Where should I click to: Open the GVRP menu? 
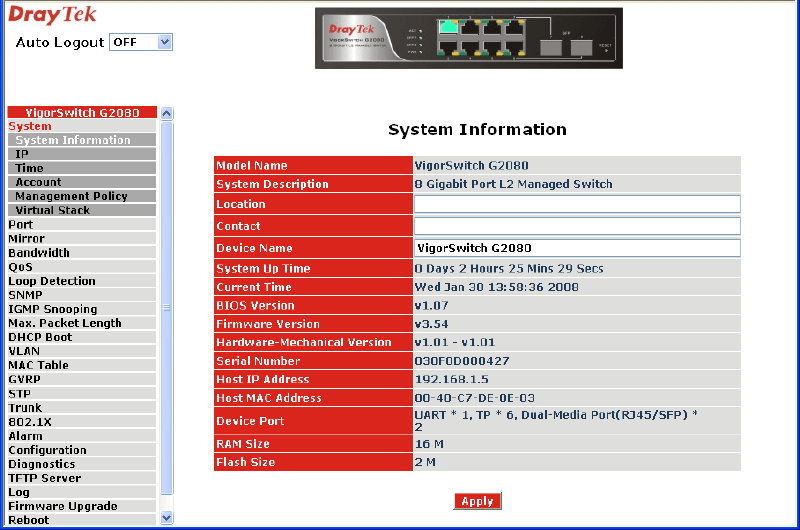(x=82, y=380)
